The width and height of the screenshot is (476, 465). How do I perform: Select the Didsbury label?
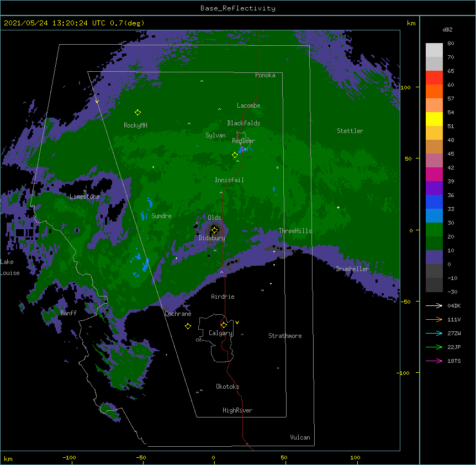(212, 238)
